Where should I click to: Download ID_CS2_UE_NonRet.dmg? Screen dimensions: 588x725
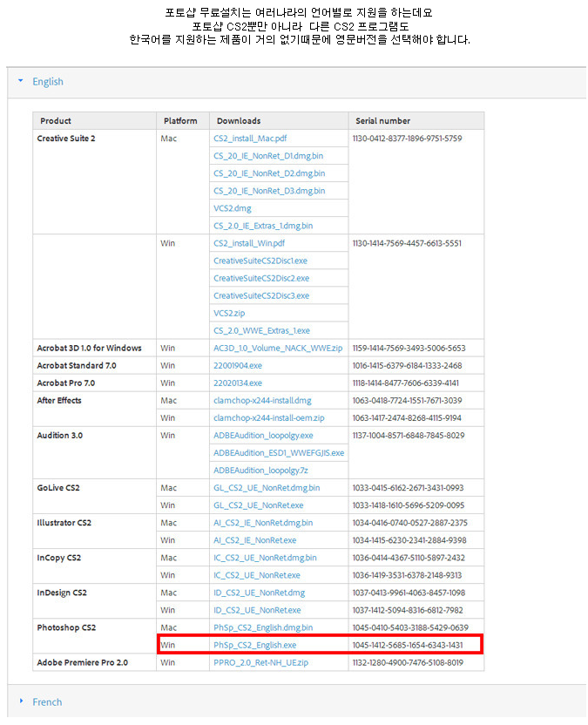point(259,593)
